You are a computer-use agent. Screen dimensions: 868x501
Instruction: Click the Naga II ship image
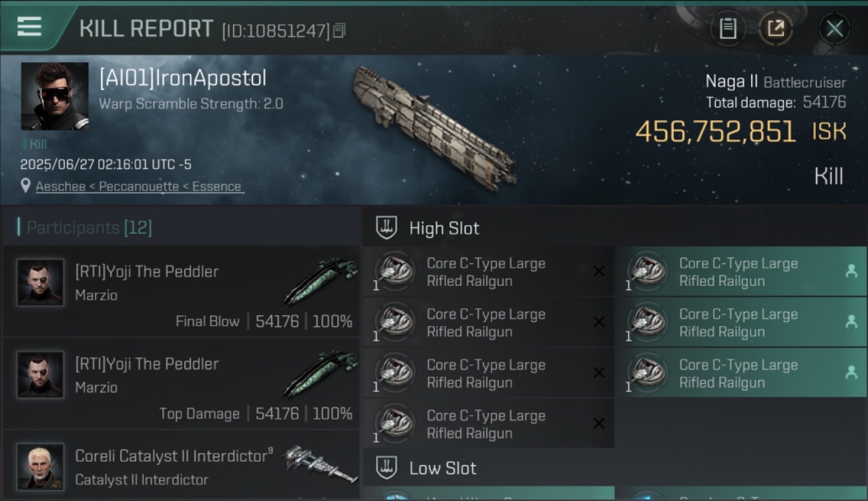[x=434, y=128]
